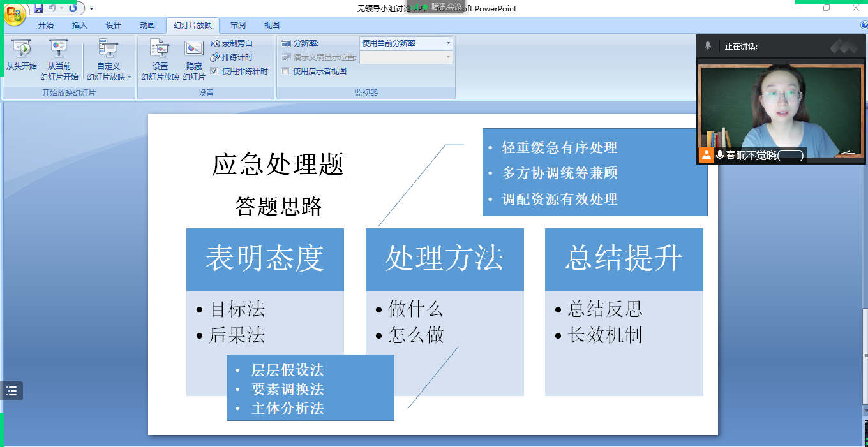Viewport: 868px width, 447px height.
Task: Switch to the 插入 ribbon tab
Action: coord(80,26)
